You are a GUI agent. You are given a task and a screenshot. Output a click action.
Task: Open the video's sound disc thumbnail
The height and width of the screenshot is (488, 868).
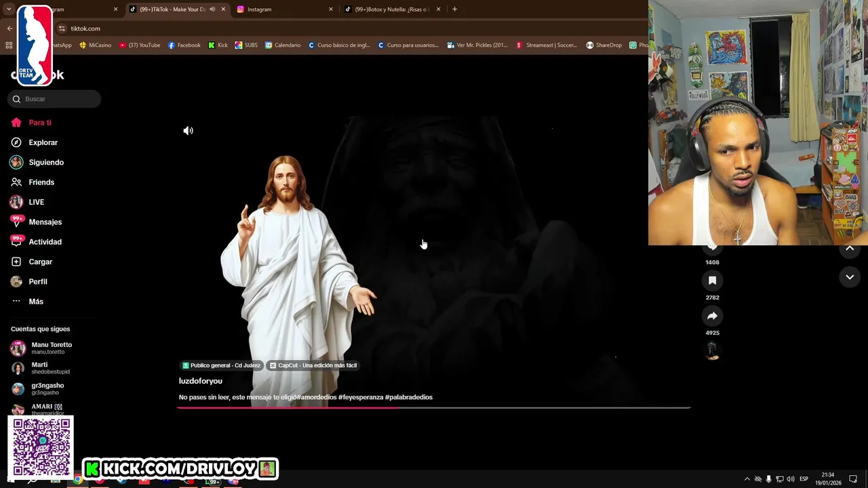coord(712,350)
